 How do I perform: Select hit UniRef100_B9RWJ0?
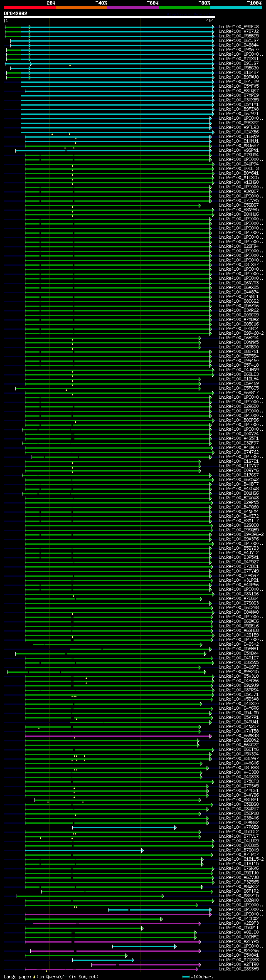(239, 77)
